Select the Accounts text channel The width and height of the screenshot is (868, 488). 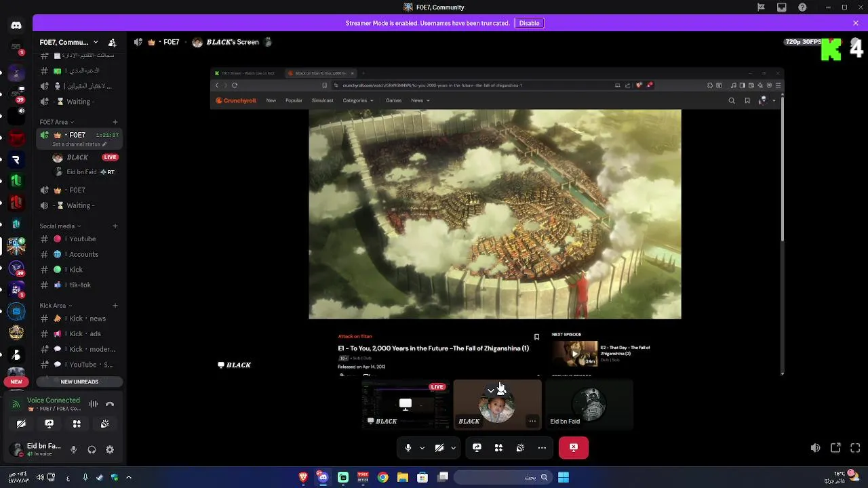(x=79, y=254)
